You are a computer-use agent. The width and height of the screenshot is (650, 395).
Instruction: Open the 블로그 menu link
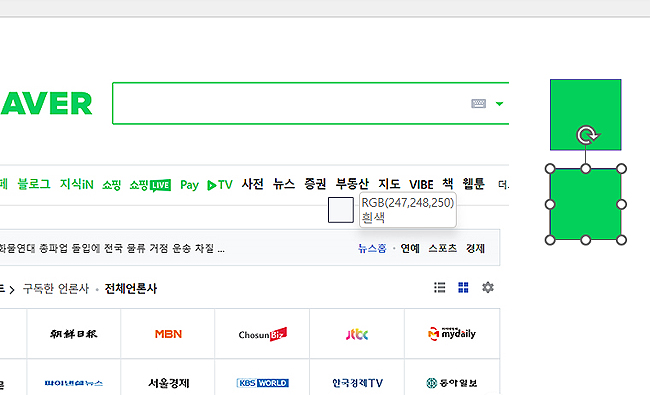click(x=34, y=184)
